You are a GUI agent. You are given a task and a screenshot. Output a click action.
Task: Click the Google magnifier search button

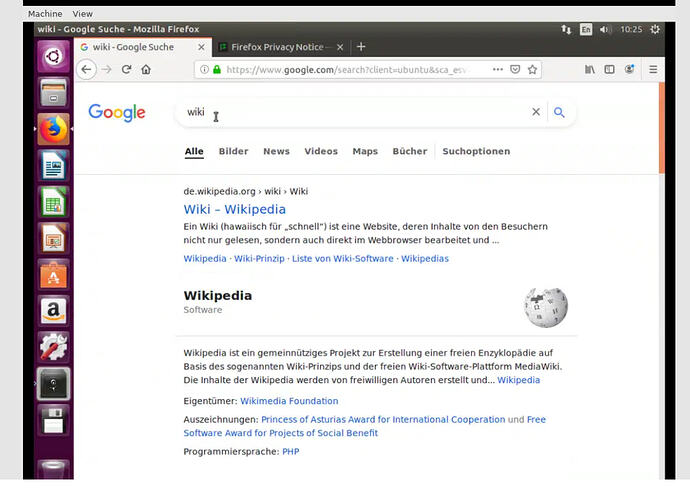[x=559, y=113]
